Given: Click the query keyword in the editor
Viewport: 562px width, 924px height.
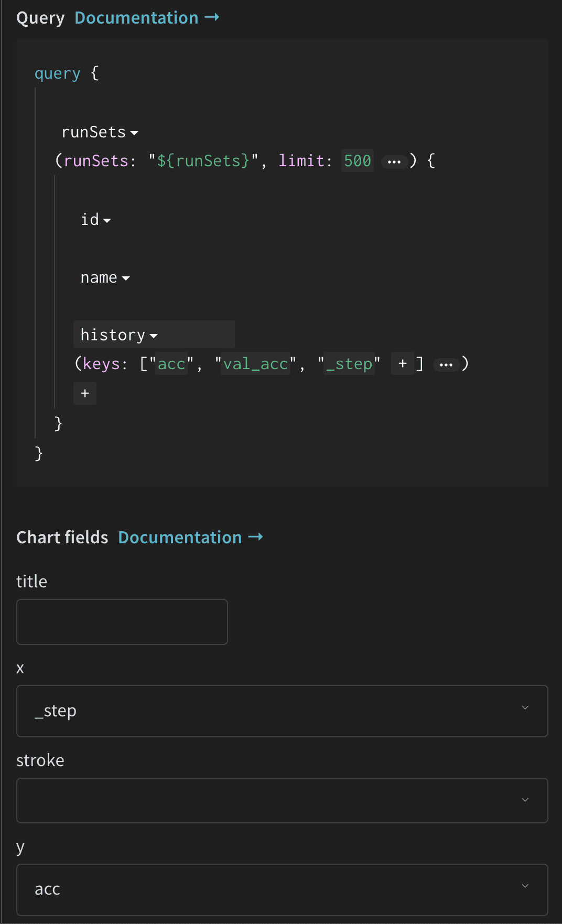Looking at the screenshot, I should pos(57,73).
